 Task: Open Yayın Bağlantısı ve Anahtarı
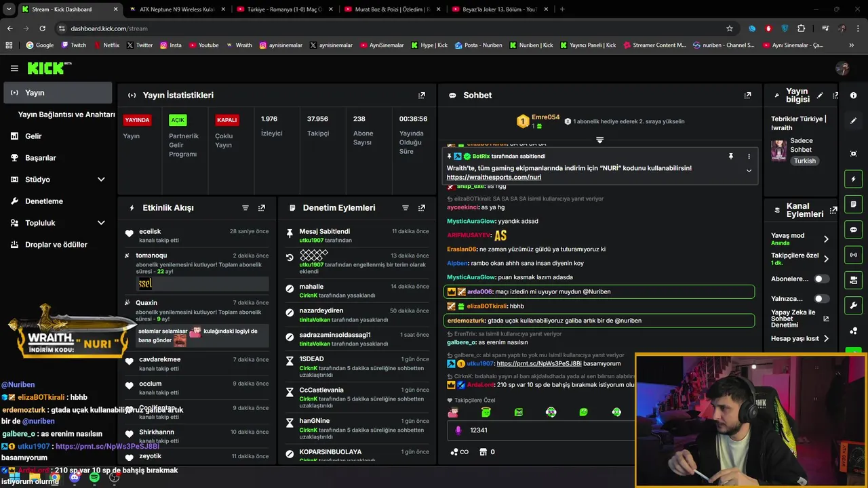(x=66, y=115)
